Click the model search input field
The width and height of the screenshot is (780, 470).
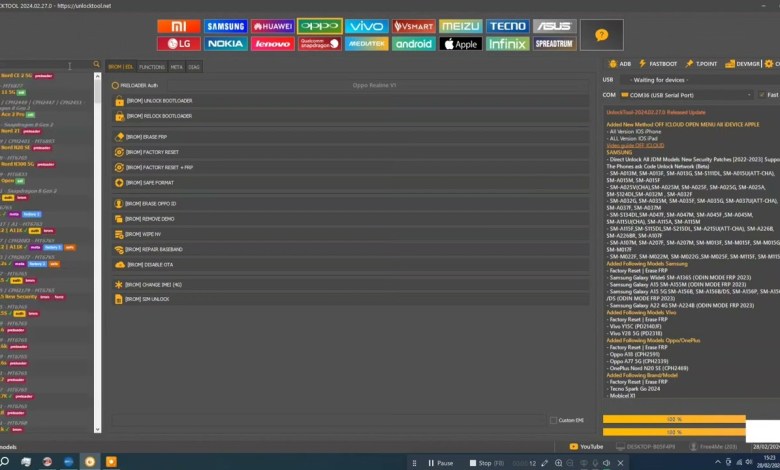coord(46,65)
